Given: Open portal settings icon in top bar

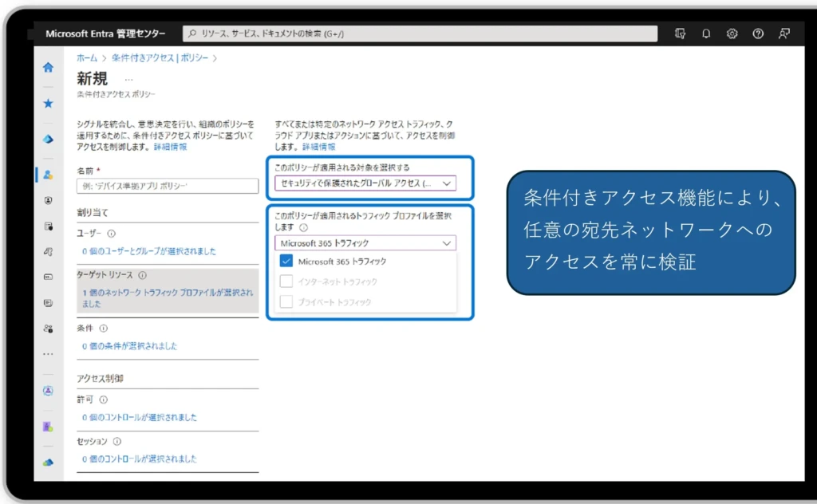Looking at the screenshot, I should tap(680, 33).
